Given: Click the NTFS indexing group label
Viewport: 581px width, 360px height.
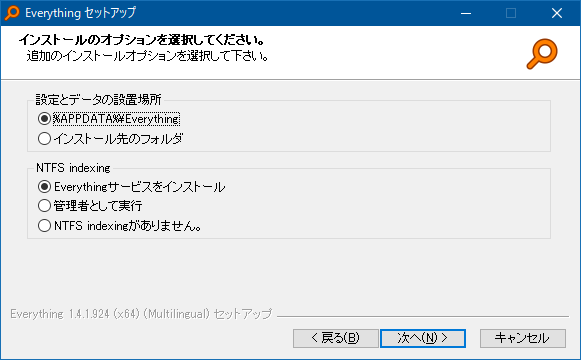Looking at the screenshot, I should [73, 168].
